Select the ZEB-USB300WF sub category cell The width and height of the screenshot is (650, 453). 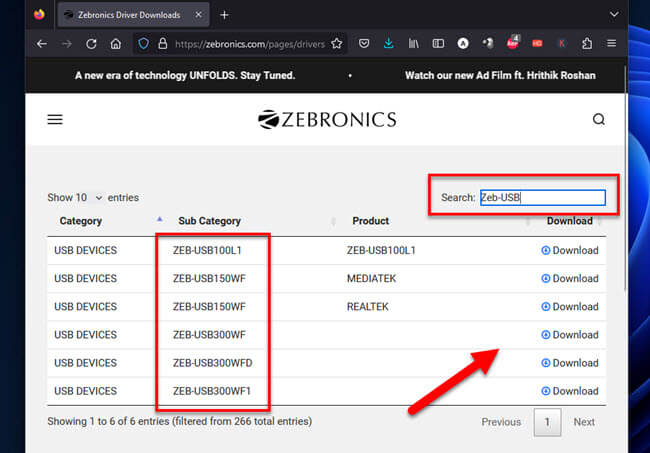tap(209, 335)
